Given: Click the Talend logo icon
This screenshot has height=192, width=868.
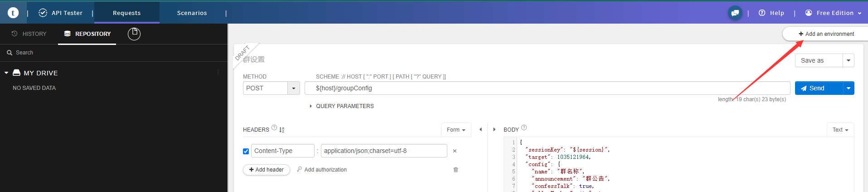Looking at the screenshot, I should (13, 13).
